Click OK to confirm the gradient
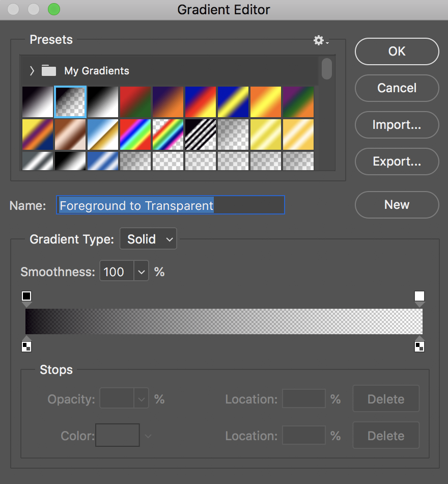Image resolution: width=448 pixels, height=484 pixels. click(x=397, y=51)
